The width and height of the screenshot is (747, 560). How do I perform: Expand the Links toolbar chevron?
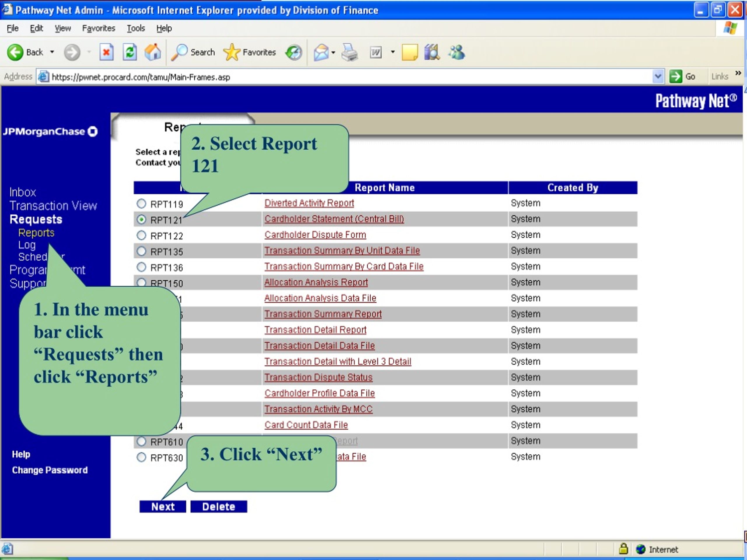click(738, 73)
